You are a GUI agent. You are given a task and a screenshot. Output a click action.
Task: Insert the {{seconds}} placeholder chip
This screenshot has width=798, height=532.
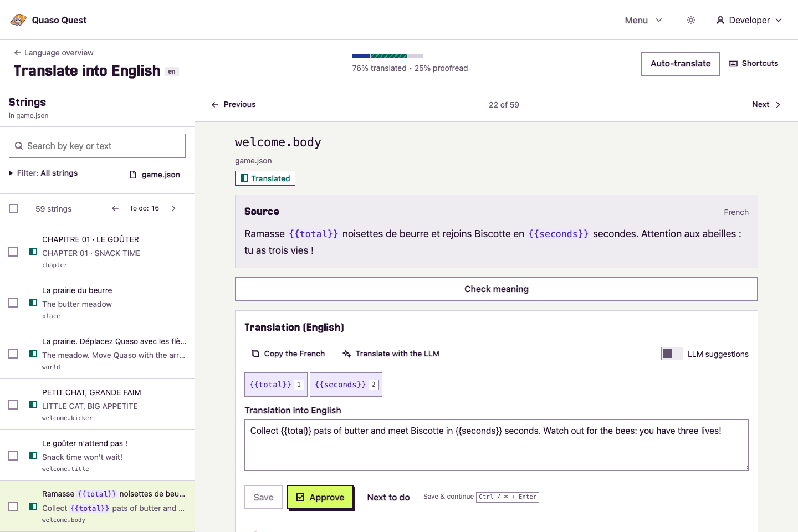[x=346, y=385]
